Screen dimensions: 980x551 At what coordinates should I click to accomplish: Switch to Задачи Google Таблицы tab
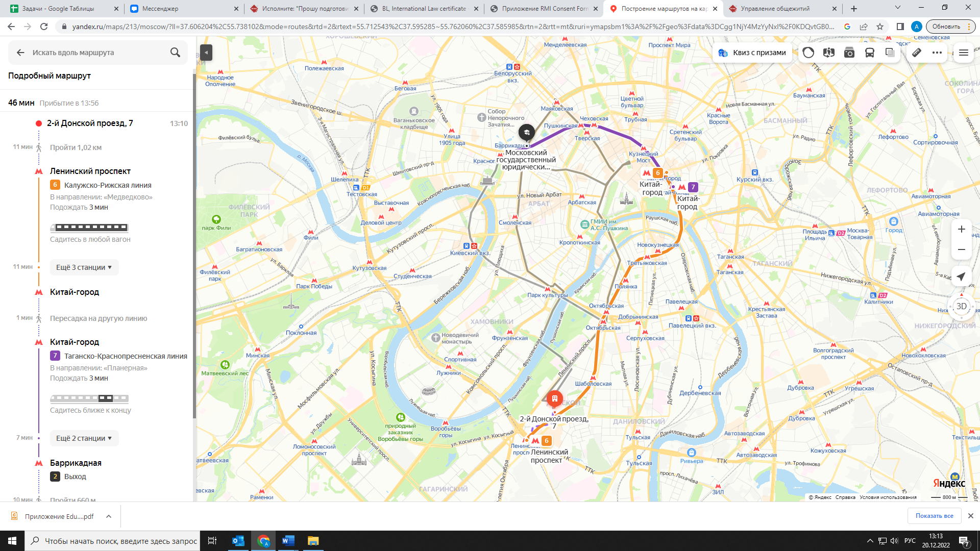[63, 9]
